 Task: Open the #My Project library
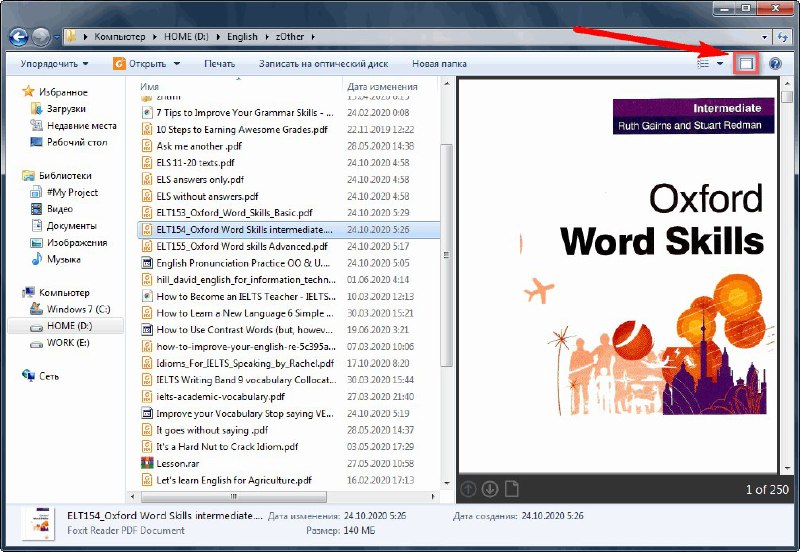tap(64, 192)
